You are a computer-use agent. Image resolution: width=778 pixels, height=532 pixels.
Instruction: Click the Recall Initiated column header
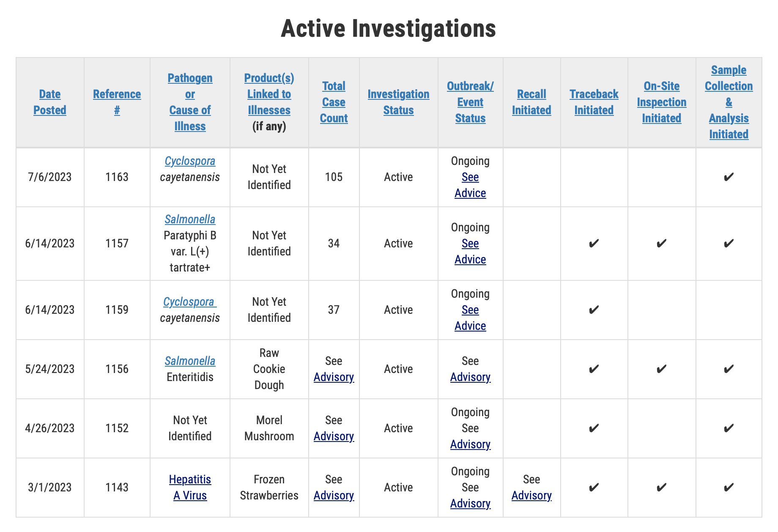pyautogui.click(x=531, y=102)
